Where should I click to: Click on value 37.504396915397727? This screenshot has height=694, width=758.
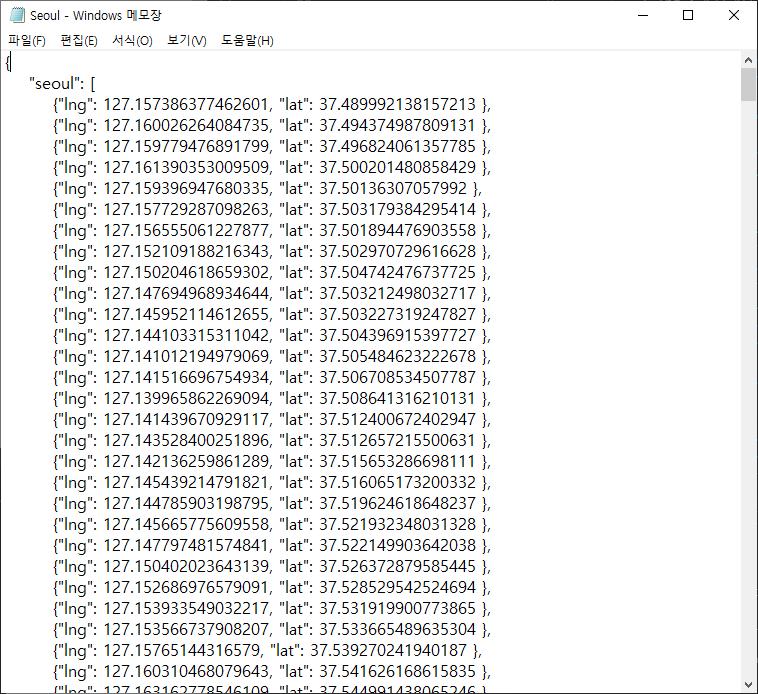point(397,336)
